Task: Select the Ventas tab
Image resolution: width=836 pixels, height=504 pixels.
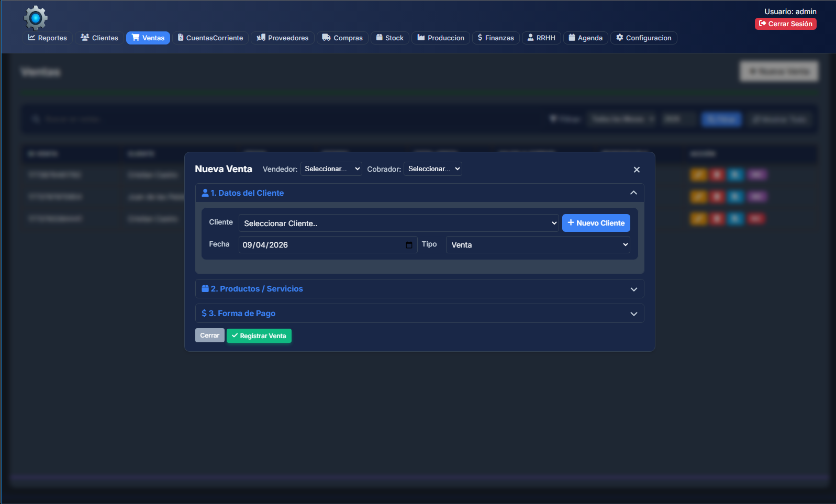Action: tap(148, 38)
